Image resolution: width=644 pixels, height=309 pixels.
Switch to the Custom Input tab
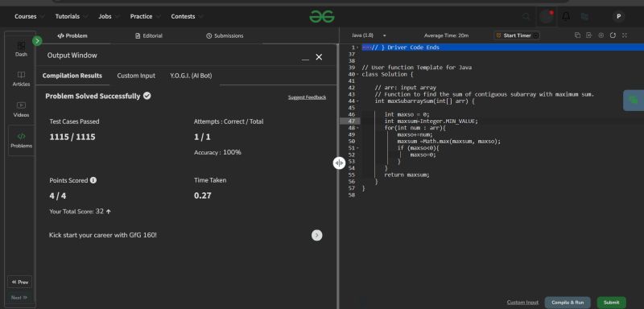(x=136, y=76)
